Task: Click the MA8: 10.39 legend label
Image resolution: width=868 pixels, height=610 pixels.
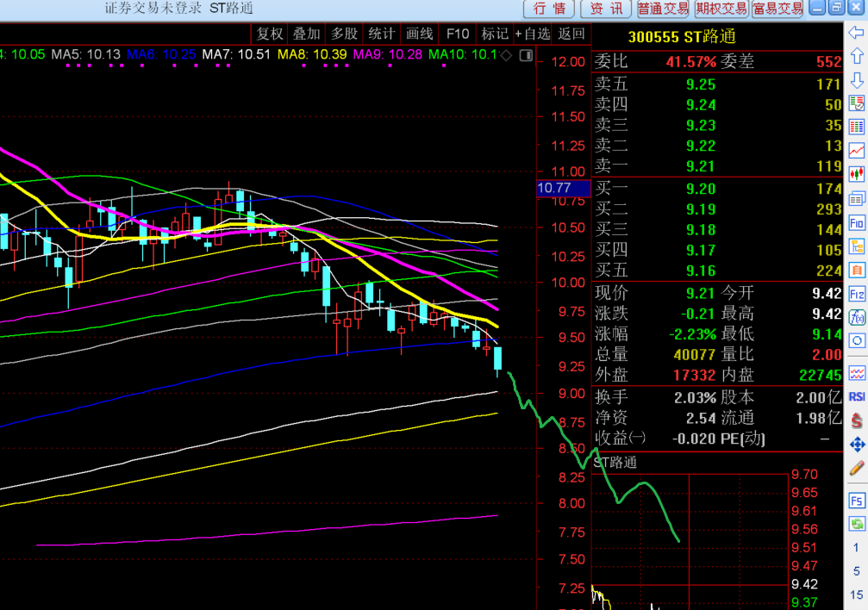Action: tap(312, 55)
